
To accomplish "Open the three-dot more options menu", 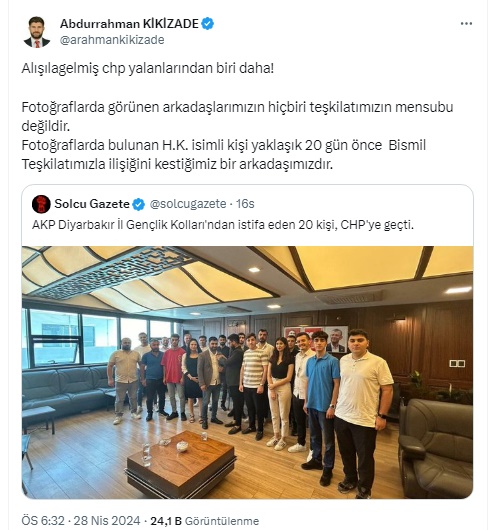I will (466, 24).
